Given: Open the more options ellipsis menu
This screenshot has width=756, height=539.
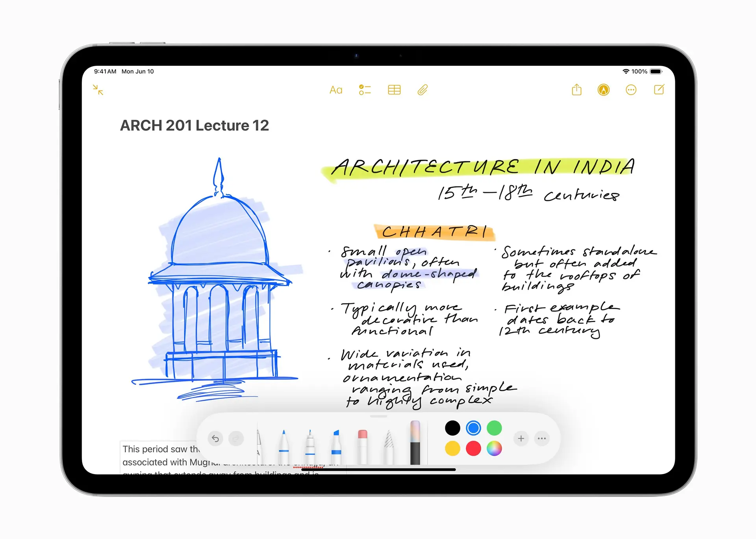Looking at the screenshot, I should click(x=631, y=90).
